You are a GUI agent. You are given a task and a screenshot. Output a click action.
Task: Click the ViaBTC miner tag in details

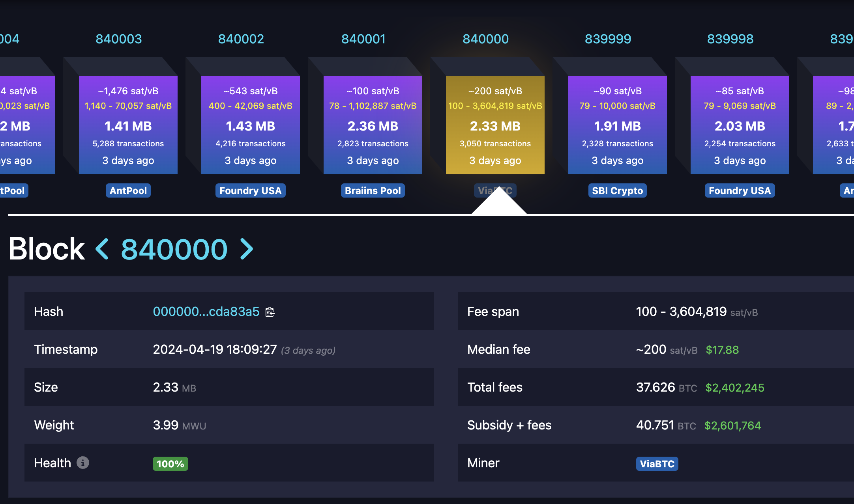tap(657, 464)
